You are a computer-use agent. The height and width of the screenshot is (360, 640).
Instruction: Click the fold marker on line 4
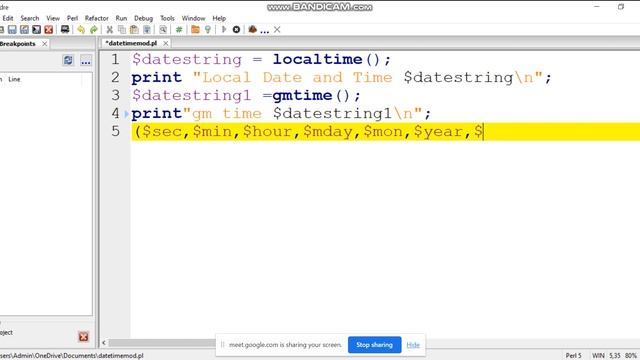pos(127,113)
